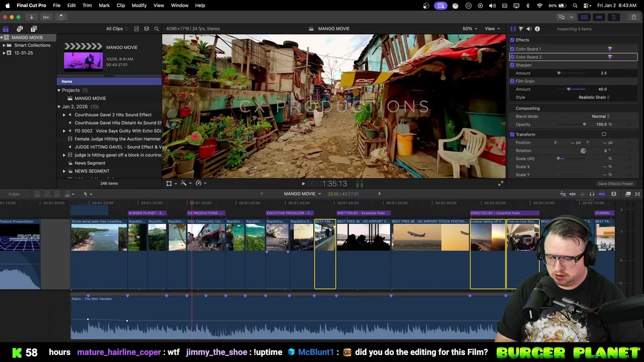Open the Modify menu
The height and width of the screenshot is (362, 644).
click(x=139, y=6)
